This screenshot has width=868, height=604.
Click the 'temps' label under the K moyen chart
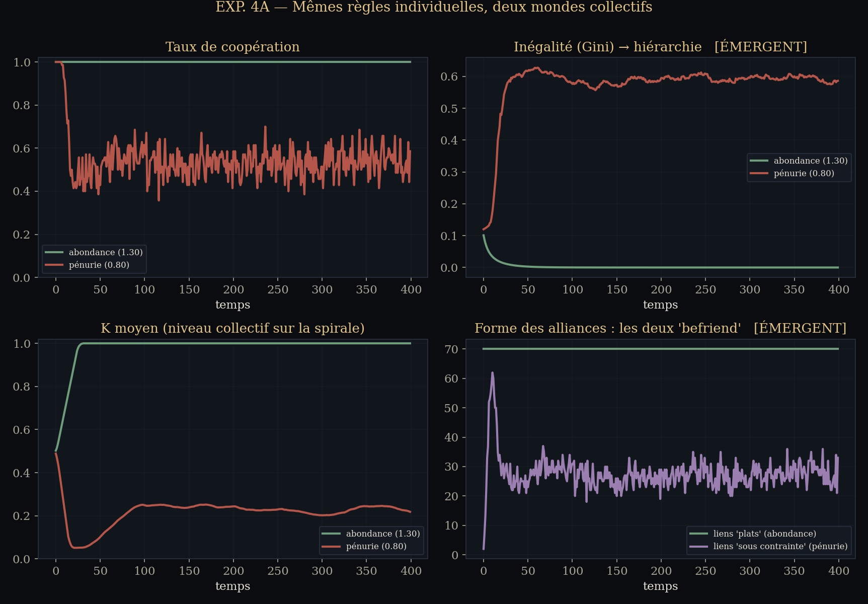(232, 586)
